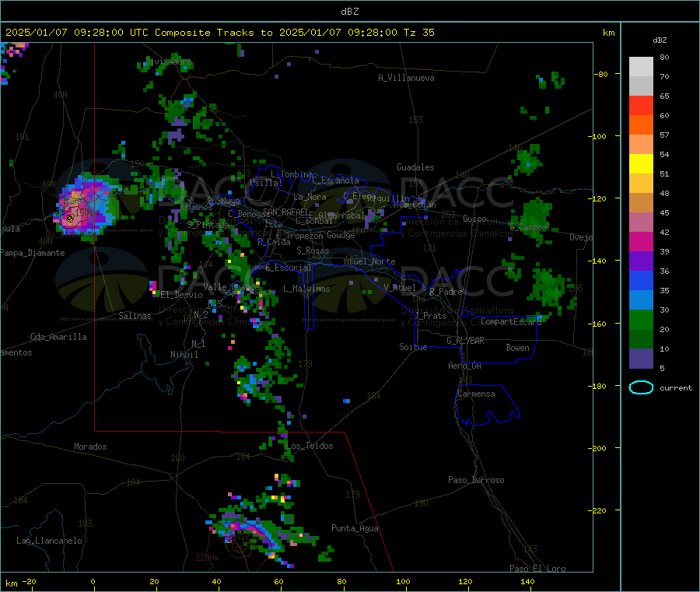Select the red 65 dBZ color swatch
The height and width of the screenshot is (592, 700).
click(641, 106)
